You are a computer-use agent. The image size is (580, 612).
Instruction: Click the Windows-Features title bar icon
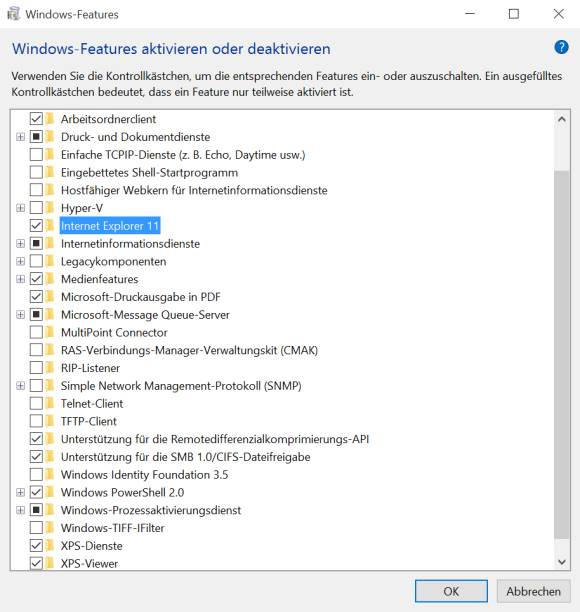[14, 14]
